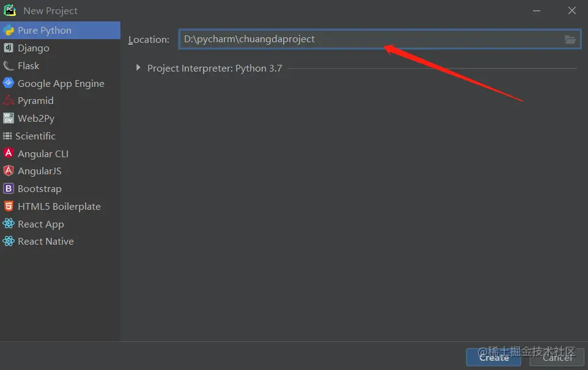This screenshot has width=588, height=370.
Task: Select Bootstrap from project types
Action: pyautogui.click(x=39, y=189)
